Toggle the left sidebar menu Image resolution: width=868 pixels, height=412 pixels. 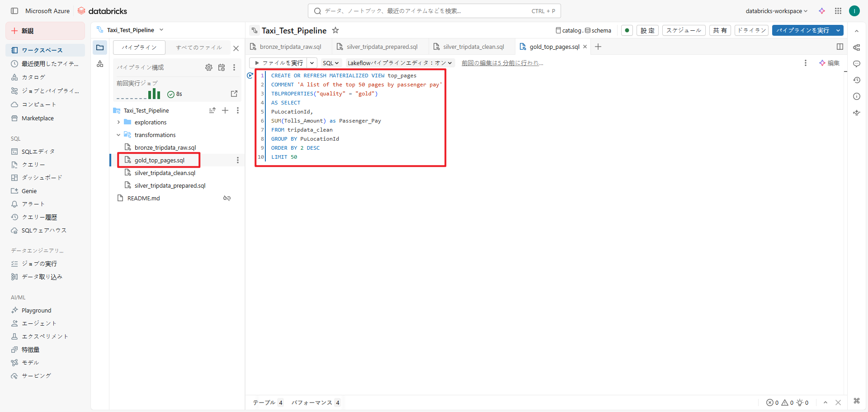pos(14,11)
